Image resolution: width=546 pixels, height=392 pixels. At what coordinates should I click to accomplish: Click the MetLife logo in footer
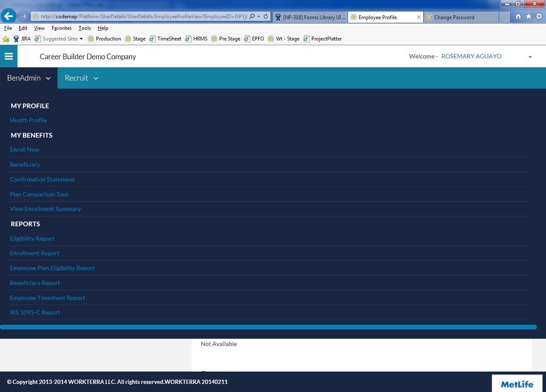click(517, 384)
